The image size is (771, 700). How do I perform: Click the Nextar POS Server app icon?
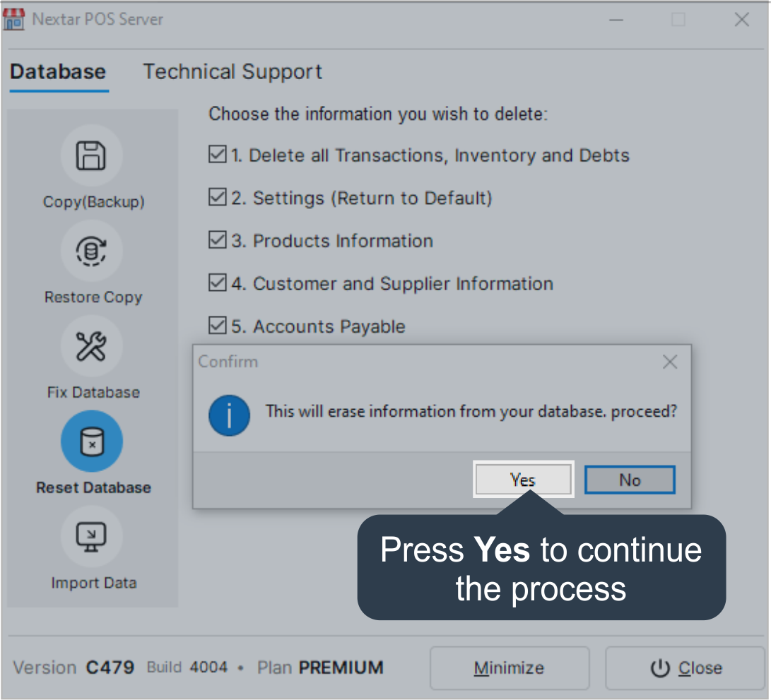[14, 20]
